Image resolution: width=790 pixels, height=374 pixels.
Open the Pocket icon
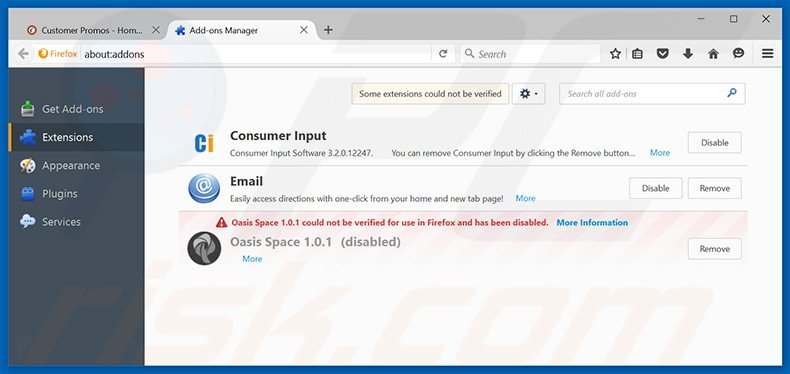tap(663, 53)
